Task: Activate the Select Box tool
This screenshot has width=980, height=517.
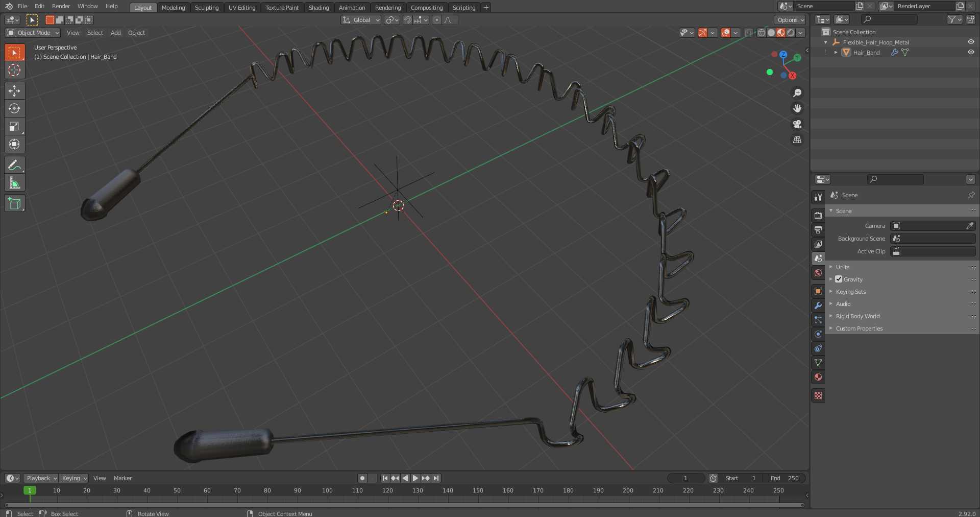Action: pyautogui.click(x=14, y=52)
